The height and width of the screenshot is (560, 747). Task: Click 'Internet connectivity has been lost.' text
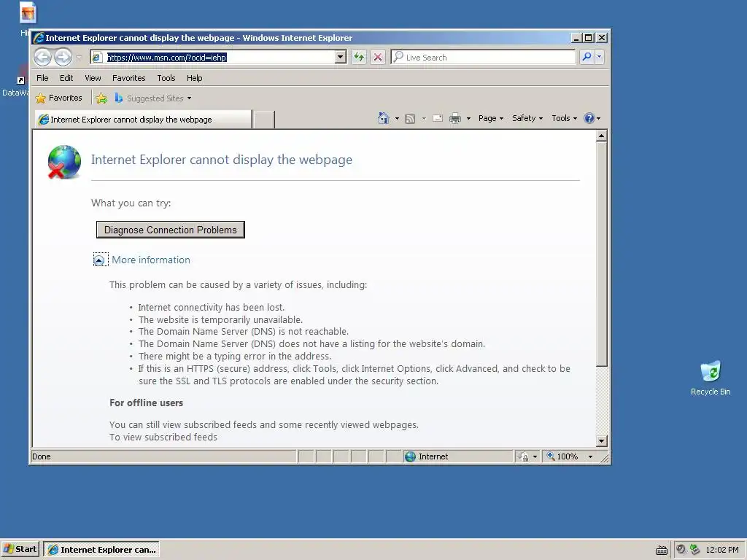[212, 307]
